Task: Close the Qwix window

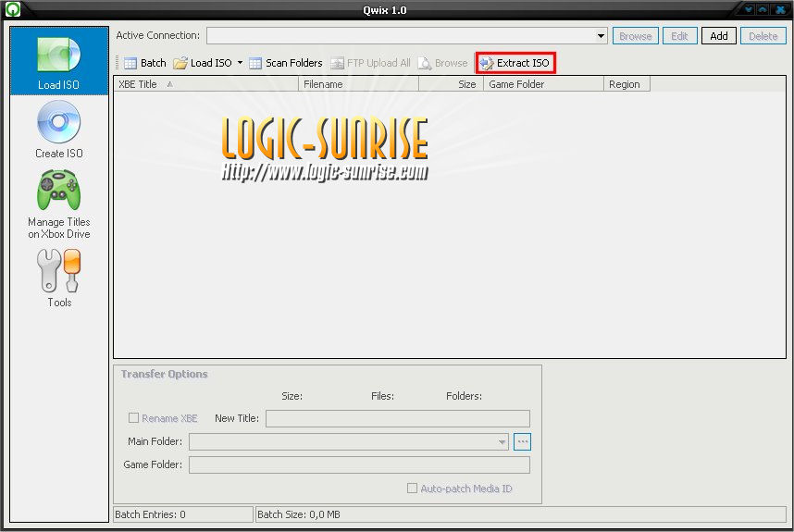Action: (x=780, y=9)
